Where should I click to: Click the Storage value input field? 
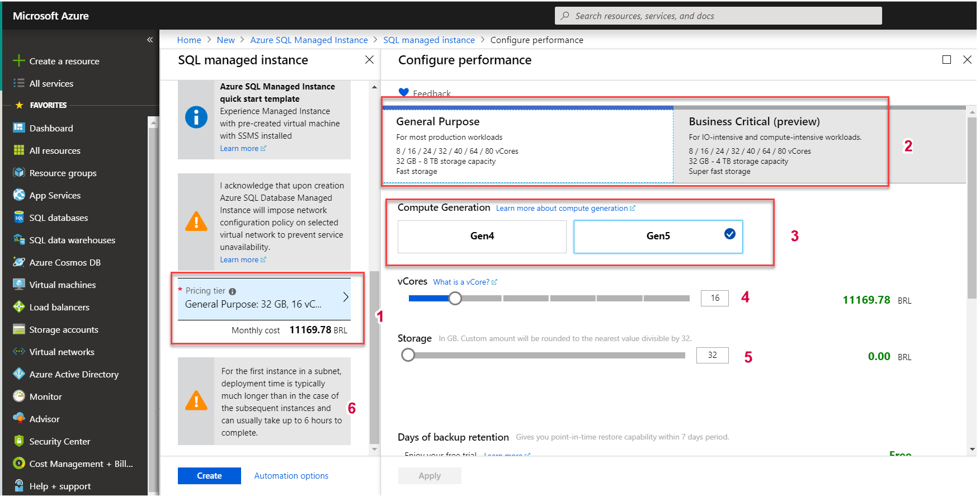point(712,356)
